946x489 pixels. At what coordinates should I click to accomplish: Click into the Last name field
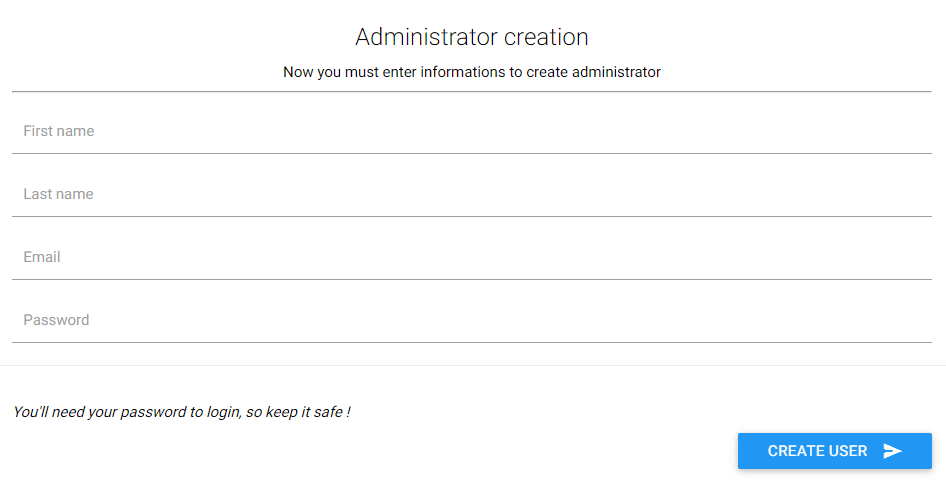[472, 194]
